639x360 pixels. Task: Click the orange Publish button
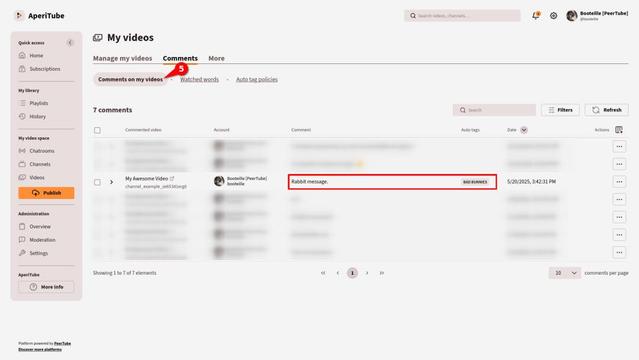pos(46,193)
